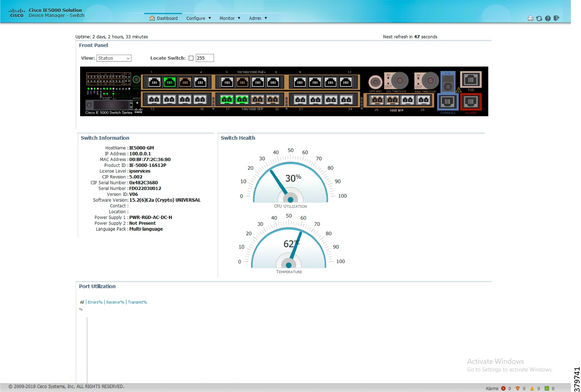The width and height of the screenshot is (581, 392).
Task: Select 1000 SFP port 25
Action: (x=377, y=100)
